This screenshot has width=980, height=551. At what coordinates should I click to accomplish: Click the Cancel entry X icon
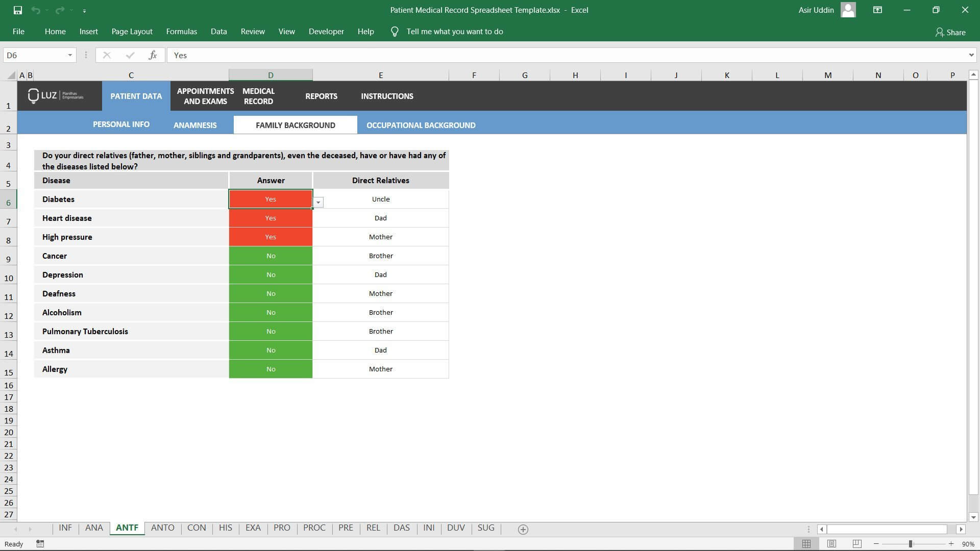click(107, 55)
